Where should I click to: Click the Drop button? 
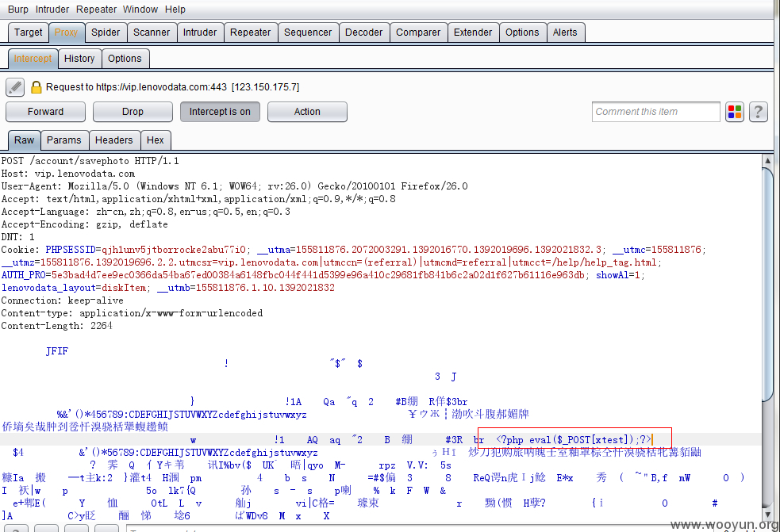point(133,112)
